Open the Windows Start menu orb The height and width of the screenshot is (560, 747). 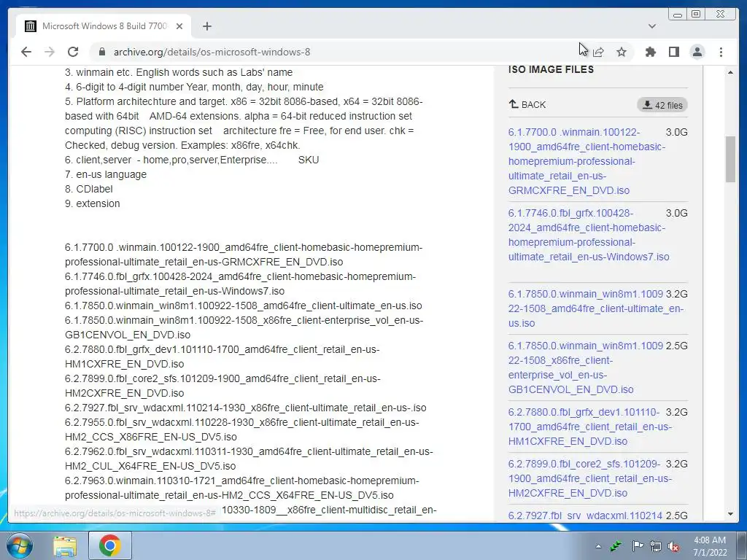click(20, 545)
